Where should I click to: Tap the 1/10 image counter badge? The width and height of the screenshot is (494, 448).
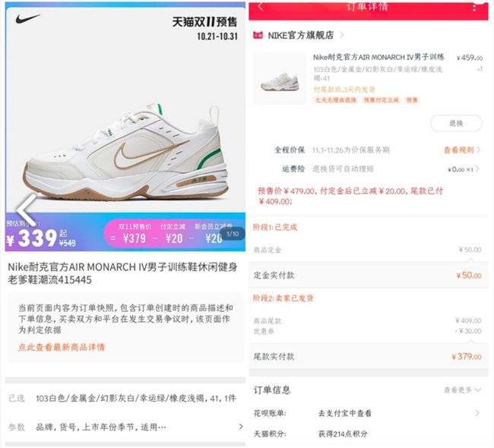[x=233, y=234]
